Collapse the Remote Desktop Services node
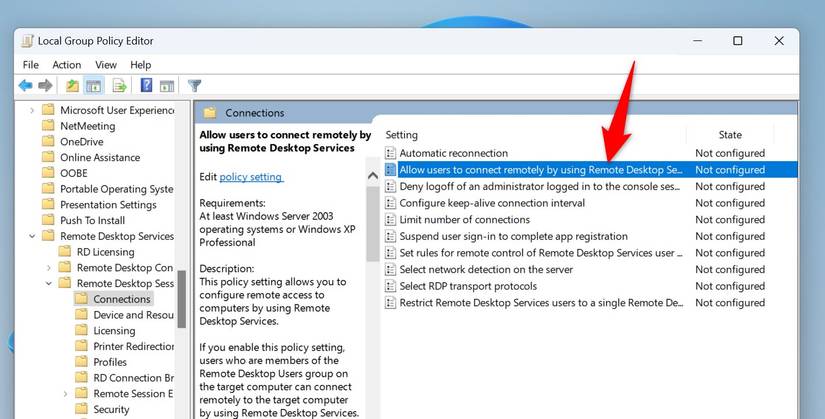Screen dimensions: 825x419 click(32, 236)
